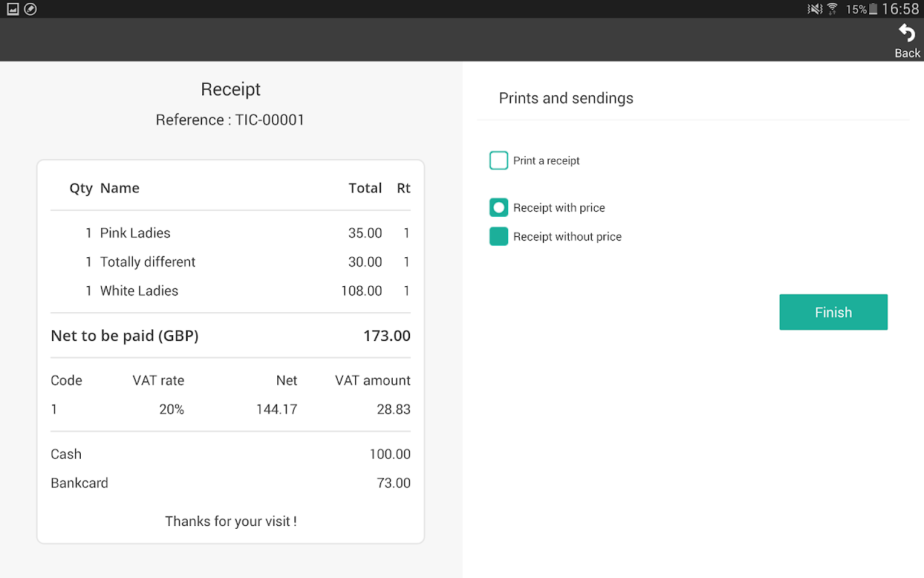Tap the picture icon in status bar
The height and width of the screenshot is (578, 924).
12,9
